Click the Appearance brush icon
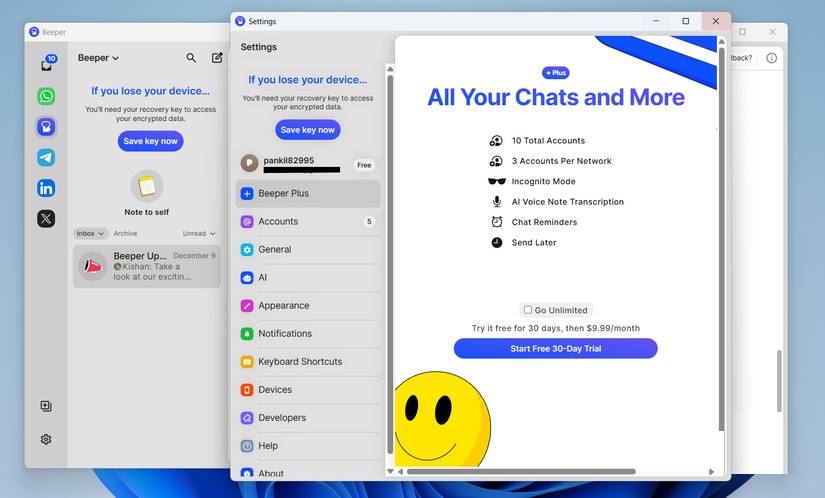 coord(247,306)
